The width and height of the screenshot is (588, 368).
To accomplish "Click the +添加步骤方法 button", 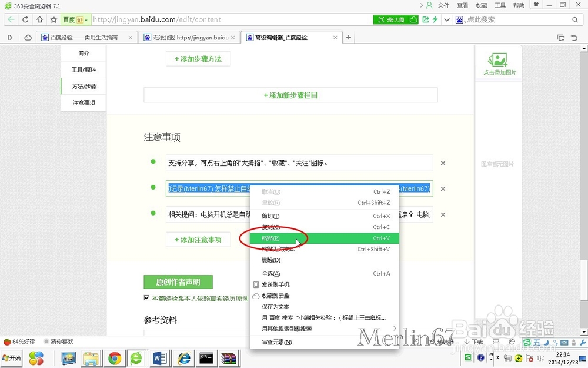I will click(198, 59).
